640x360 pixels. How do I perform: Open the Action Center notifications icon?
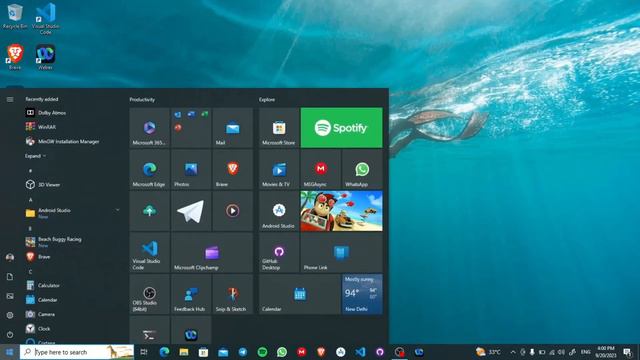coord(627,352)
